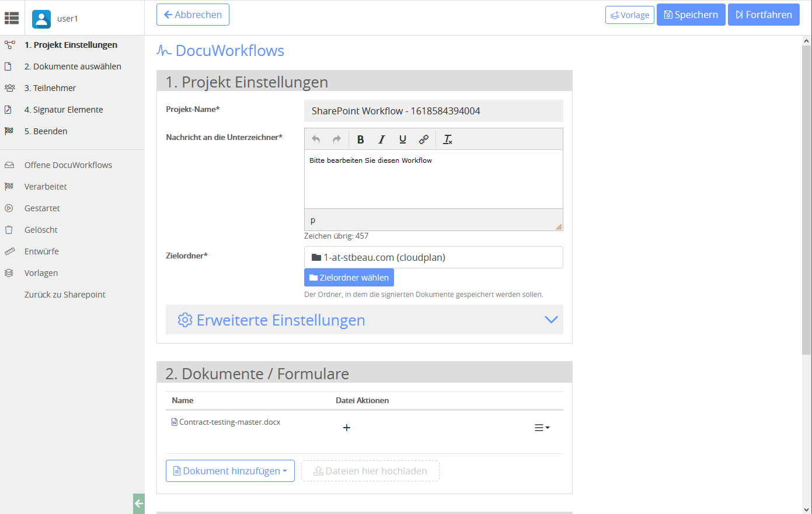
Task: Click the user1 avatar icon
Action: tap(41, 19)
